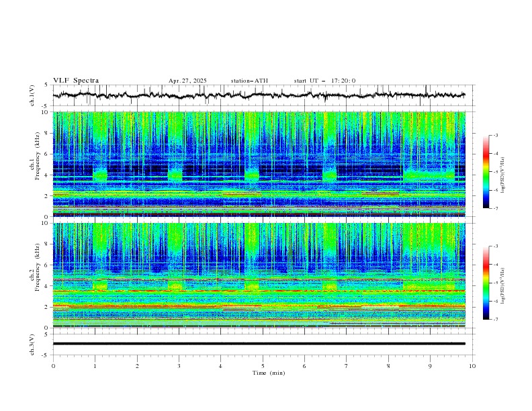Click the '-7' value on the ch.2 color scale
The width and height of the screenshot is (532, 411).
coord(495,320)
